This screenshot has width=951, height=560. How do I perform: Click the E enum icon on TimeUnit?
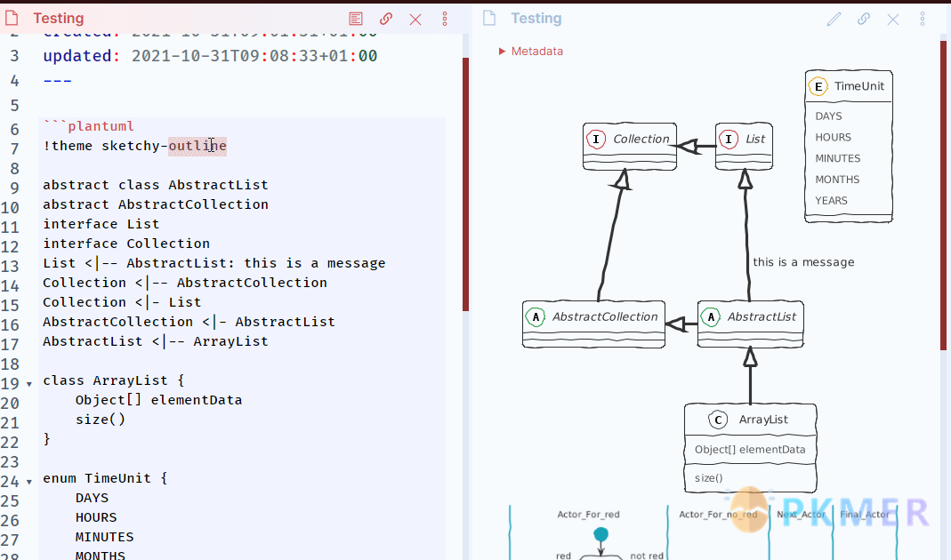point(818,87)
